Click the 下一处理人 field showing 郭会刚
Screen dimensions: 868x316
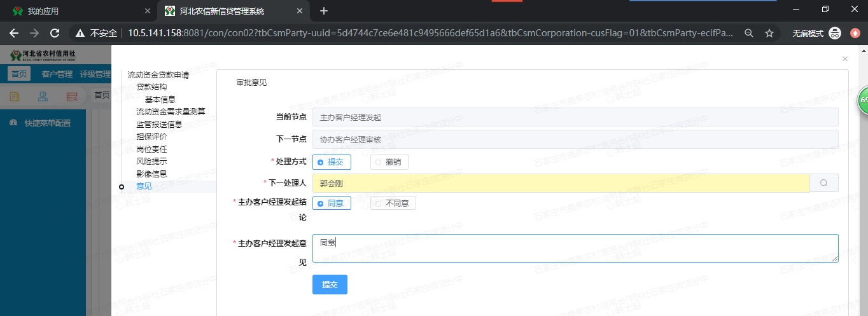[x=561, y=182]
